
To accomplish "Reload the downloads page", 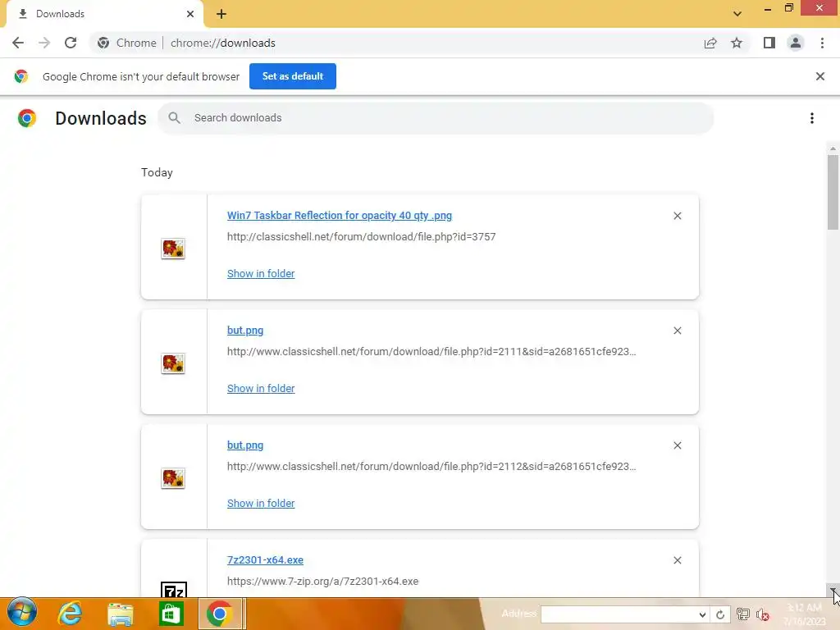I will click(71, 43).
